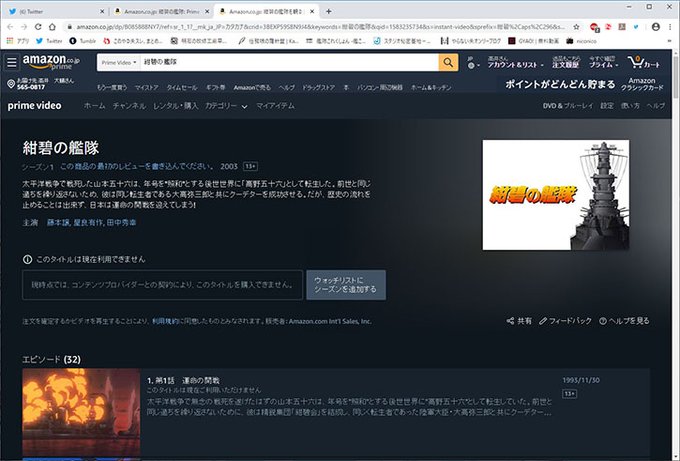The width and height of the screenshot is (680, 461).
Task: Open the 利用規約 terms link
Action: pyautogui.click(x=165, y=321)
